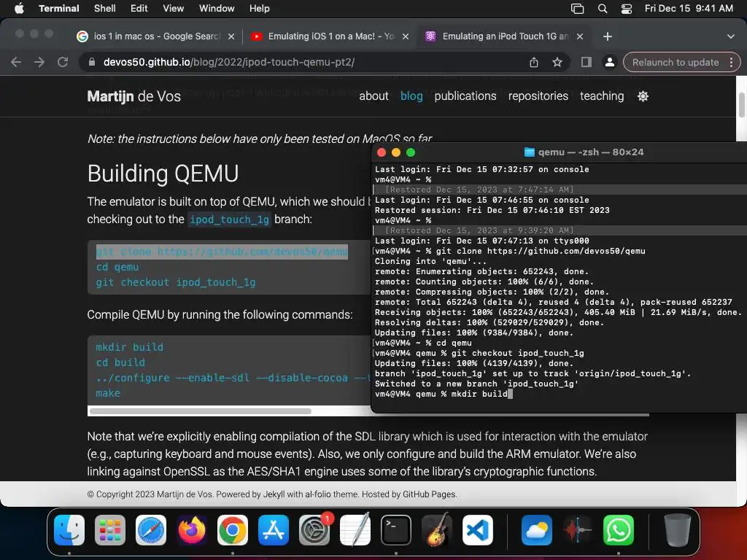747x560 pixels.
Task: Expand Chrome tab search chevron
Action: 731,36
